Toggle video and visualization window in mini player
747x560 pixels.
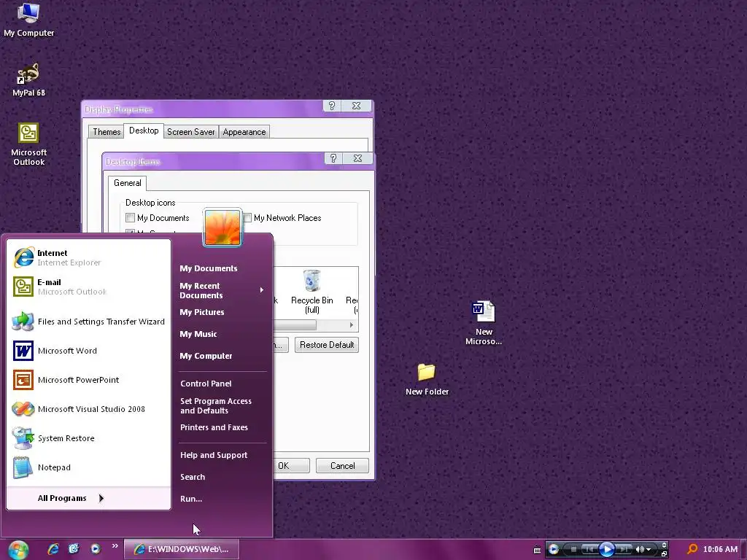(x=664, y=545)
